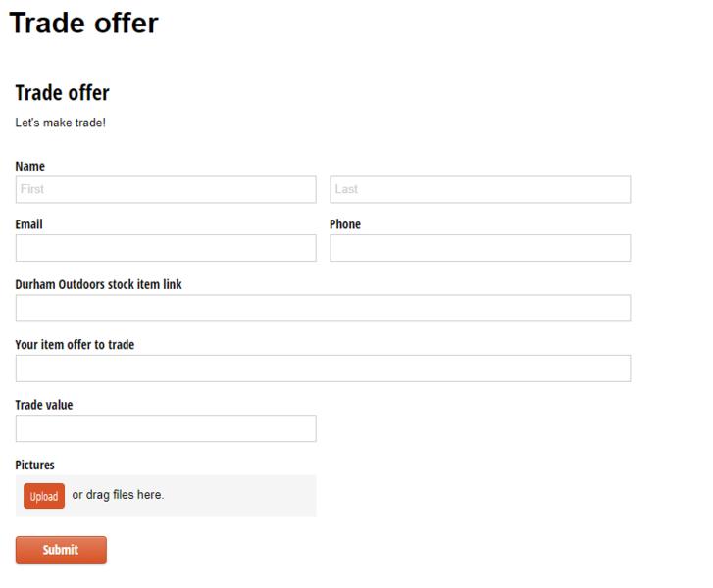Click the Email label text
This screenshot has height=588, width=713.
[x=29, y=224]
